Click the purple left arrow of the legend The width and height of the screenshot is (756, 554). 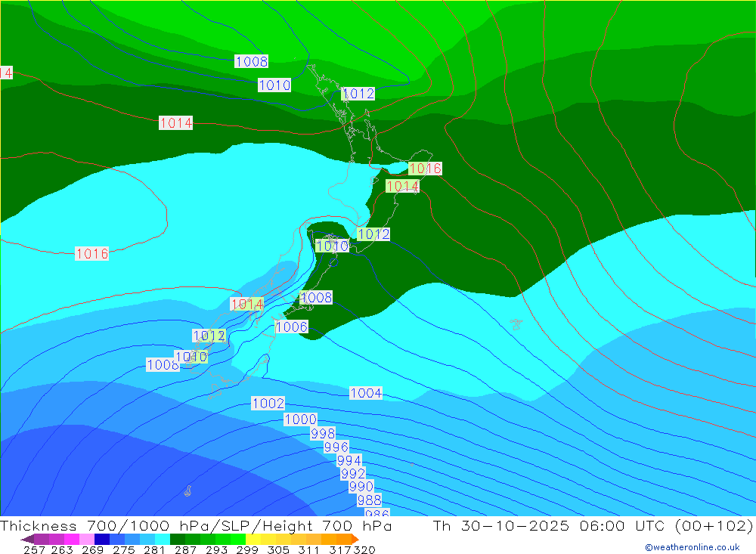(x=27, y=539)
